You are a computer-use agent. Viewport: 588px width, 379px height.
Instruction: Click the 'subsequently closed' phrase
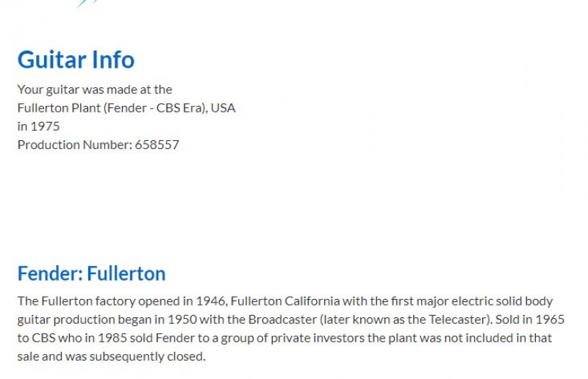[146, 356]
